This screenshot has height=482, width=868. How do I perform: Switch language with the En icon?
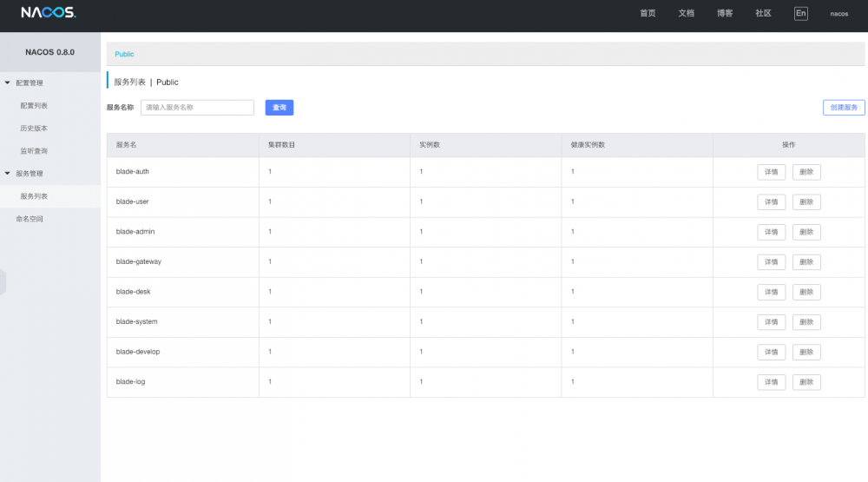(800, 13)
